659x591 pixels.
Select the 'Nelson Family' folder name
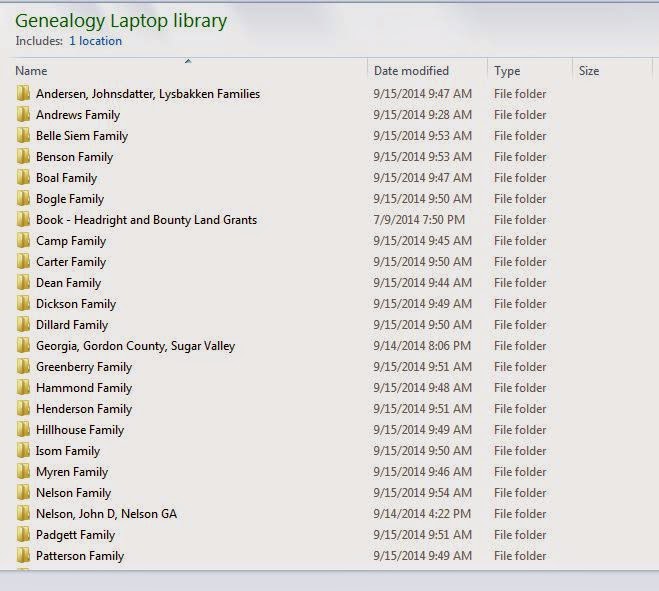[x=74, y=493]
